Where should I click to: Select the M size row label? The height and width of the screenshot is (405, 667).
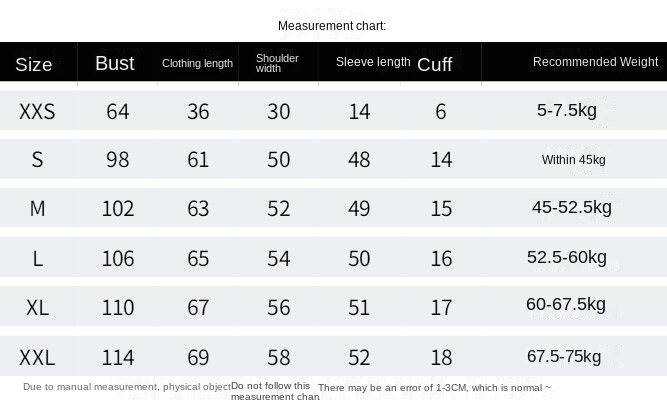coord(37,208)
